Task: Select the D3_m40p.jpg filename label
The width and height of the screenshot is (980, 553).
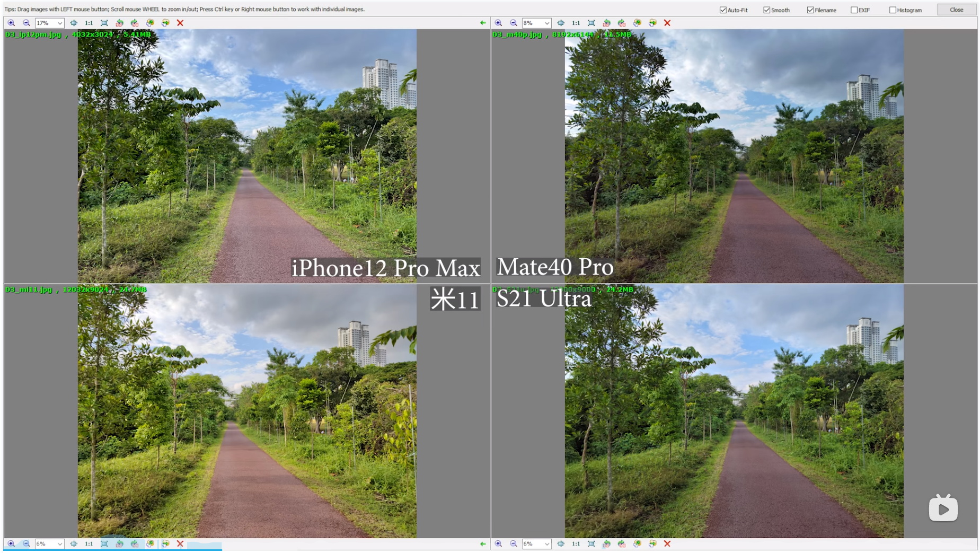Action: point(517,34)
